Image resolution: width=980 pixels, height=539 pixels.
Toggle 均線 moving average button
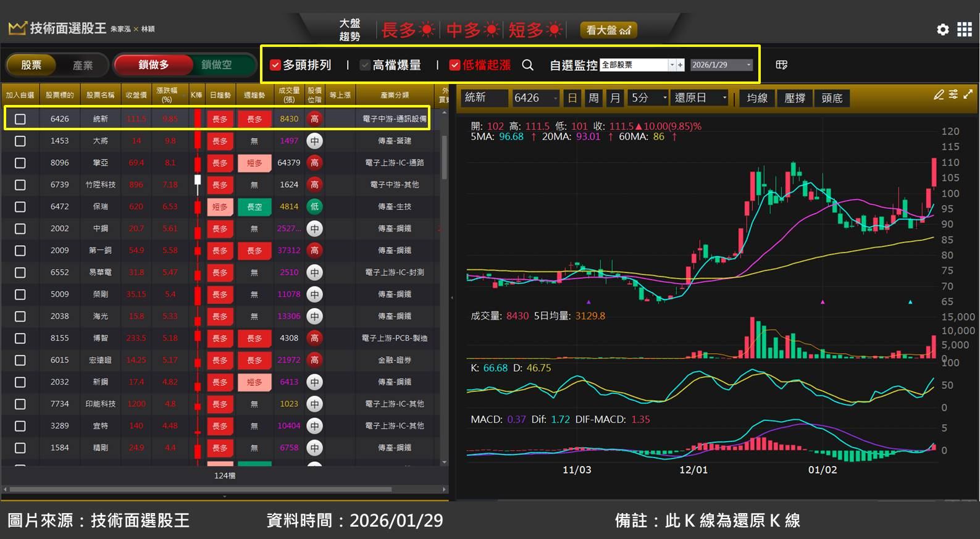point(757,98)
